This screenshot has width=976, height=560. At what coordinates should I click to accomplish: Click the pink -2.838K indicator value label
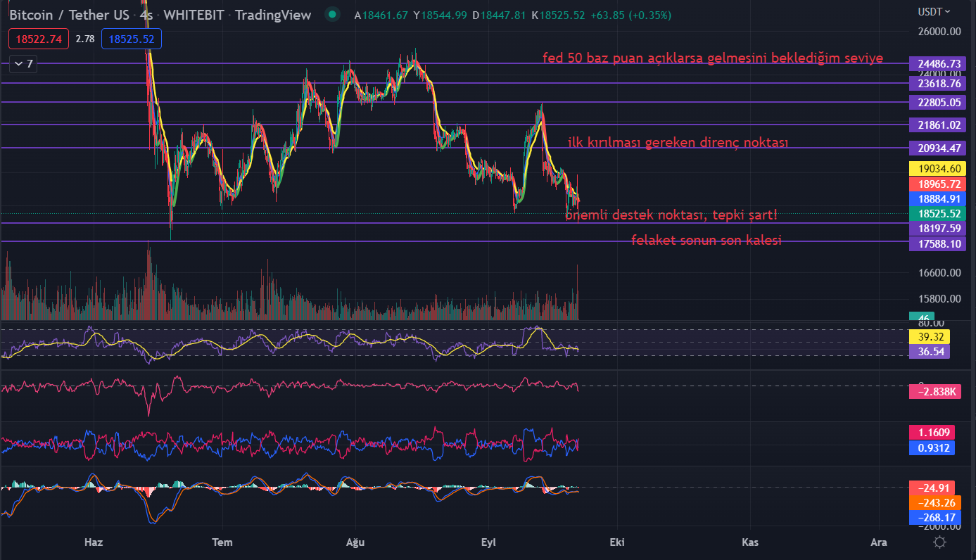(x=934, y=391)
